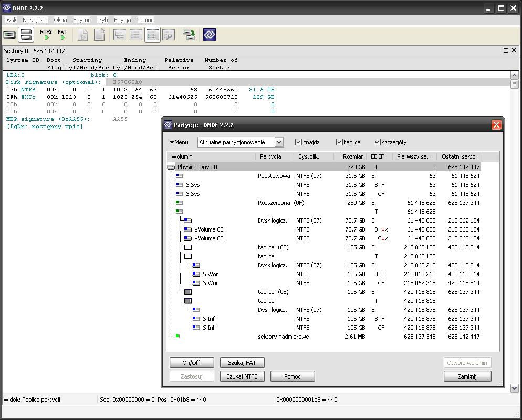Image resolution: width=522 pixels, height=420 pixels.
Task: Click the Sys.plik. column header
Action: [x=314, y=156]
